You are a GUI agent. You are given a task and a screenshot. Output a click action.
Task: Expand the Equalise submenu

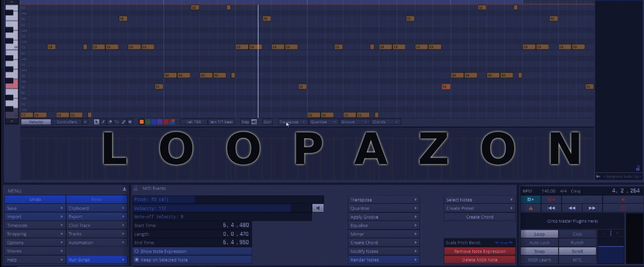coord(384,226)
